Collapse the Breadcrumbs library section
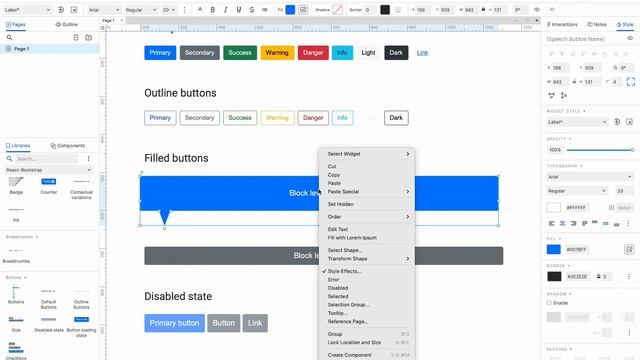640x360 pixels. coord(22,237)
